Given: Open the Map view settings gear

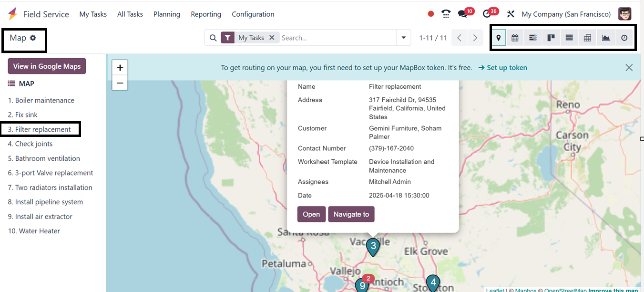Looking at the screenshot, I should click(33, 38).
